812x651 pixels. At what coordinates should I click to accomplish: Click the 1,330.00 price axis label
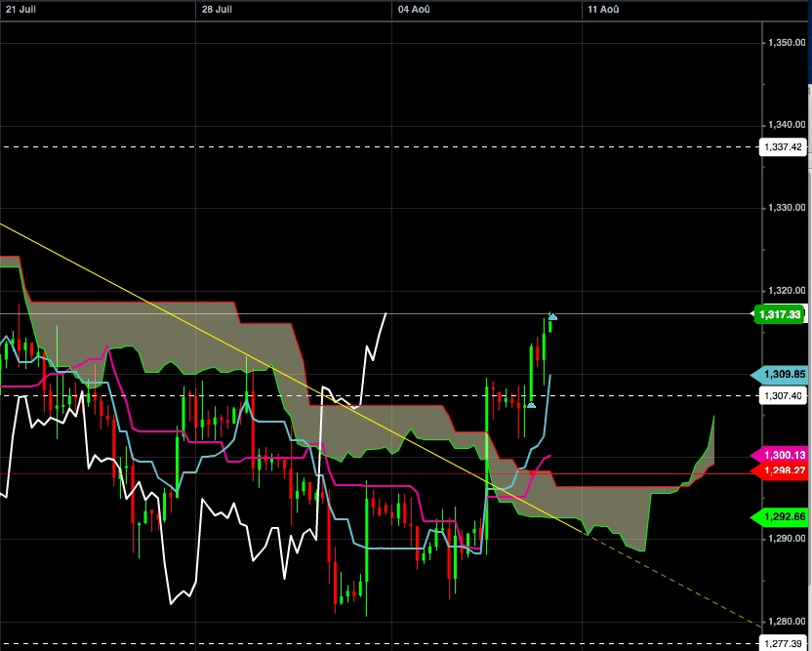pos(787,208)
